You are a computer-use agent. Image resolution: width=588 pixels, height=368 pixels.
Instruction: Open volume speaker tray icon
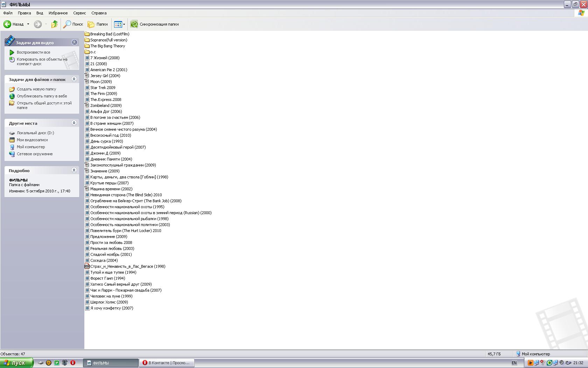tap(562, 363)
